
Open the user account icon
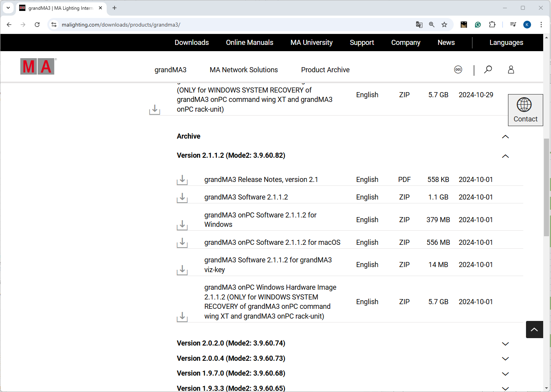coord(511,69)
